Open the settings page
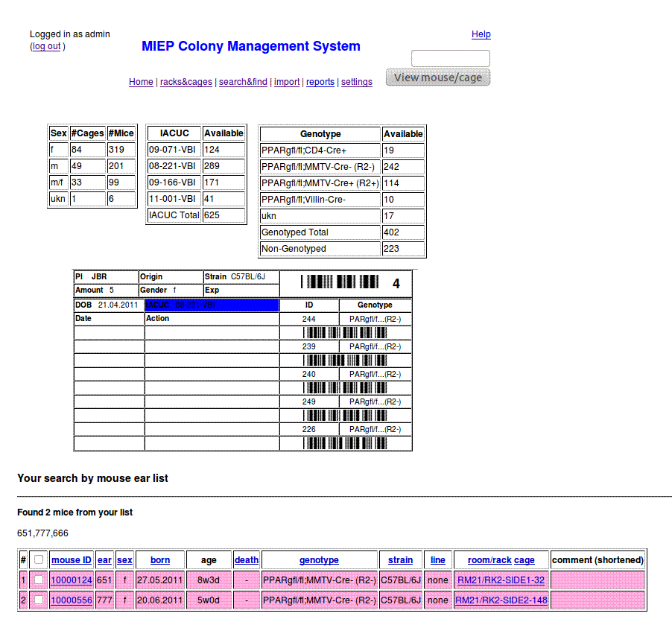This screenshot has width=672, height=622. (357, 82)
